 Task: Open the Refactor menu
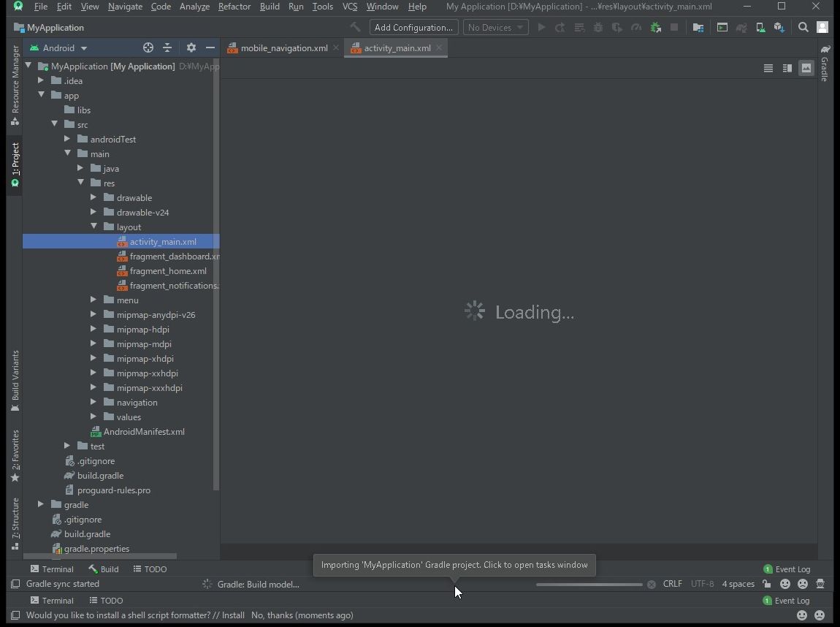pyautogui.click(x=234, y=7)
